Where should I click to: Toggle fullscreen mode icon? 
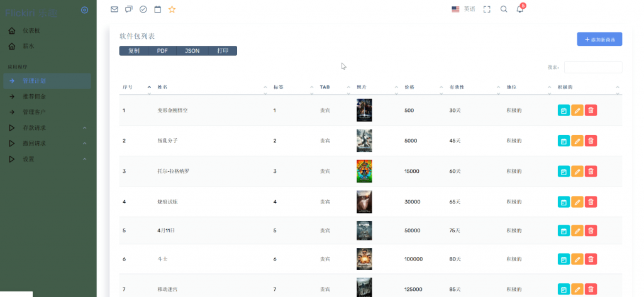point(487,9)
